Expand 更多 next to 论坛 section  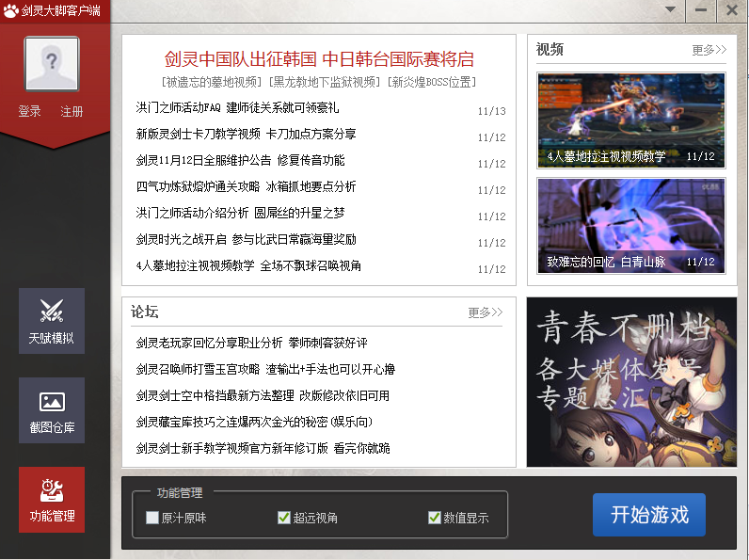[485, 312]
